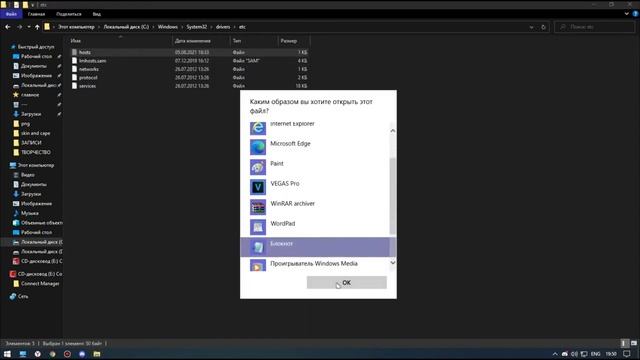Choose WinRAR archiver to open the file

(x=315, y=207)
